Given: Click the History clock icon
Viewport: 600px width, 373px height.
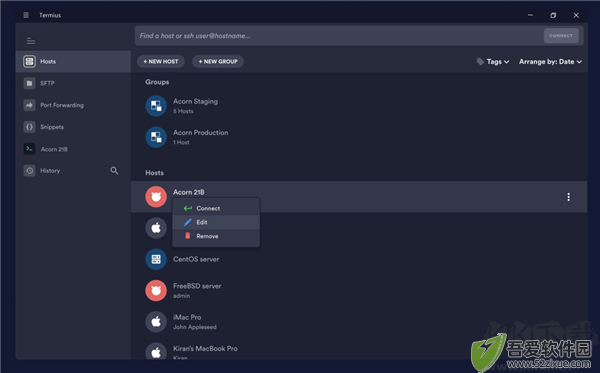Looking at the screenshot, I should pyautogui.click(x=29, y=171).
